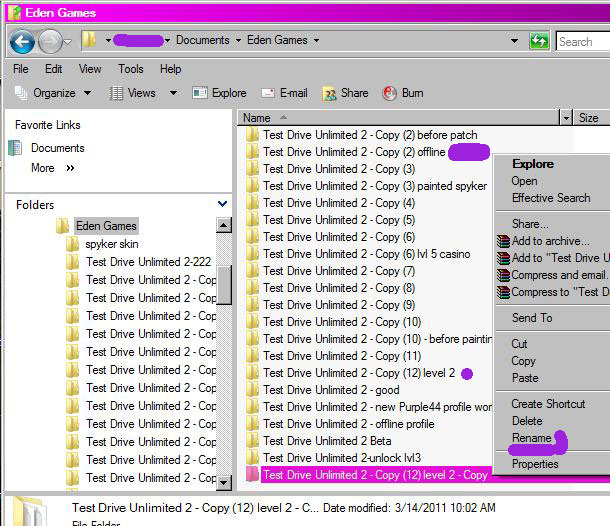The image size is (610, 526).
Task: Select folder 'Test Drive Unlimited 2 - offline profile'
Action: (x=349, y=424)
